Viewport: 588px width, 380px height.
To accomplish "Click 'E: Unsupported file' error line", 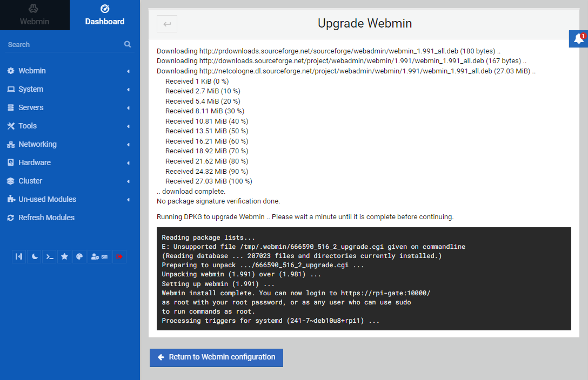I will click(x=313, y=247).
